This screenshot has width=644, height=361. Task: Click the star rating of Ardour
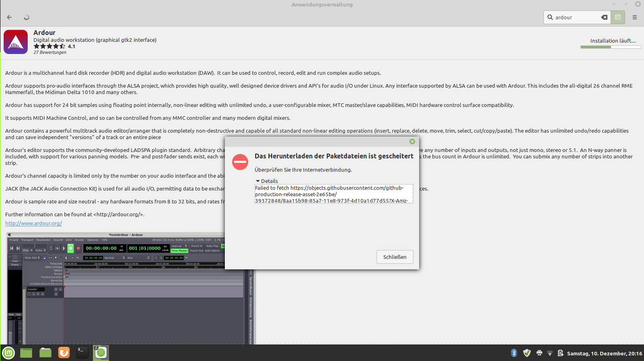click(x=49, y=46)
